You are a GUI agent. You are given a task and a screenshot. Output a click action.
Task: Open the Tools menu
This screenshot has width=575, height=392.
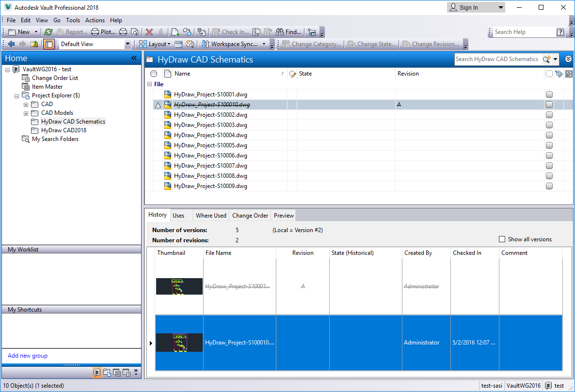pyautogui.click(x=73, y=20)
